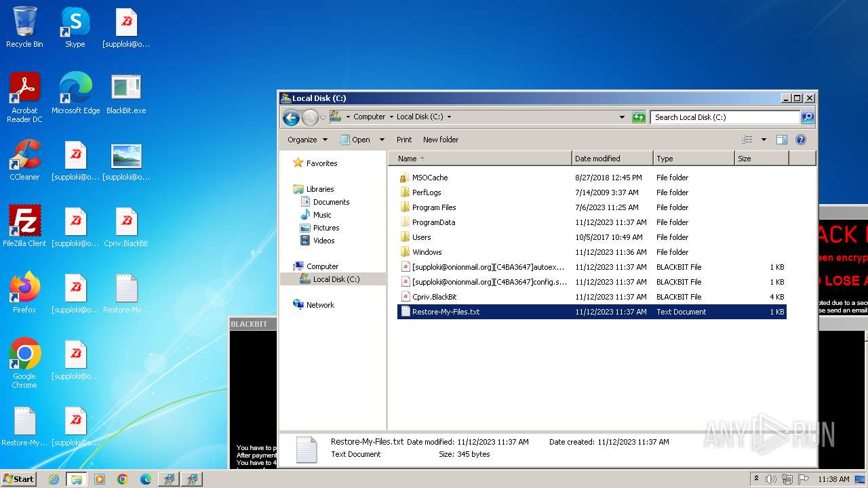Sort by Date modified column header
The height and width of the screenshot is (488, 868).
tap(612, 159)
